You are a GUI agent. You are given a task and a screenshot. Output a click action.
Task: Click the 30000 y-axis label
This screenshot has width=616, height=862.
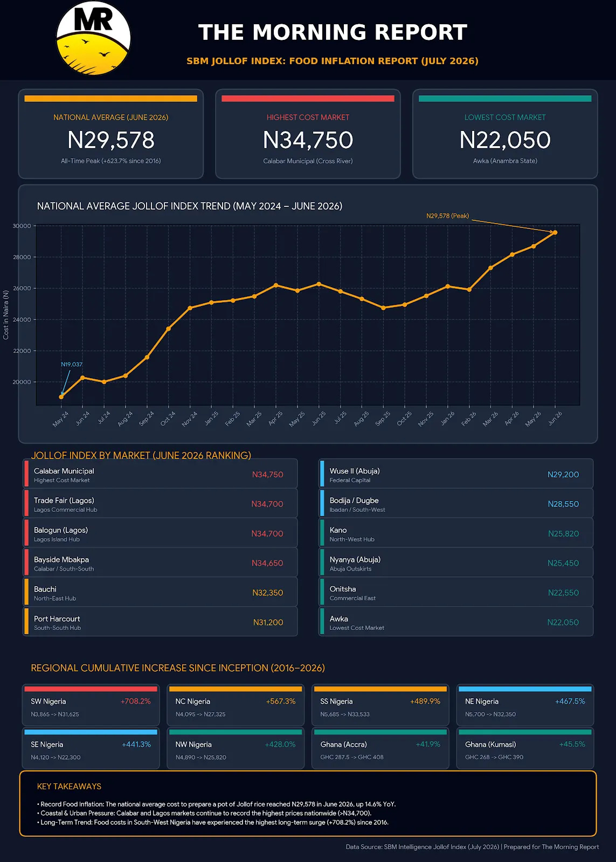(x=22, y=226)
